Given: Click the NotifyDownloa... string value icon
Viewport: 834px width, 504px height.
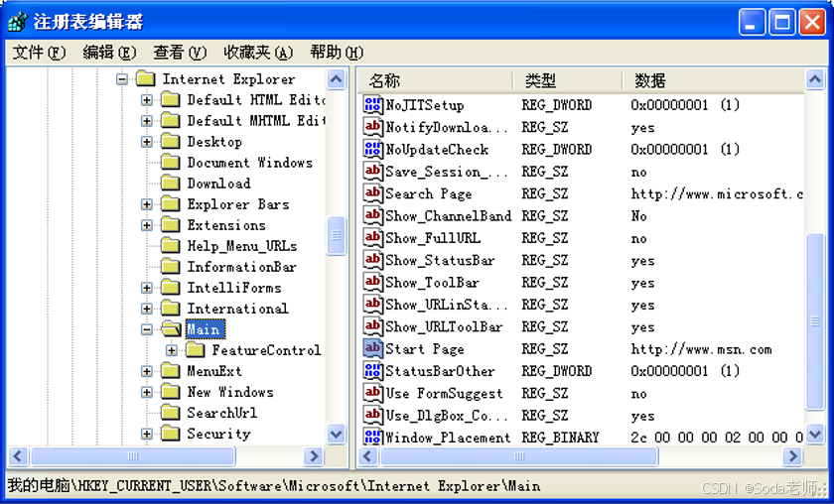Looking at the screenshot, I should tap(372, 127).
